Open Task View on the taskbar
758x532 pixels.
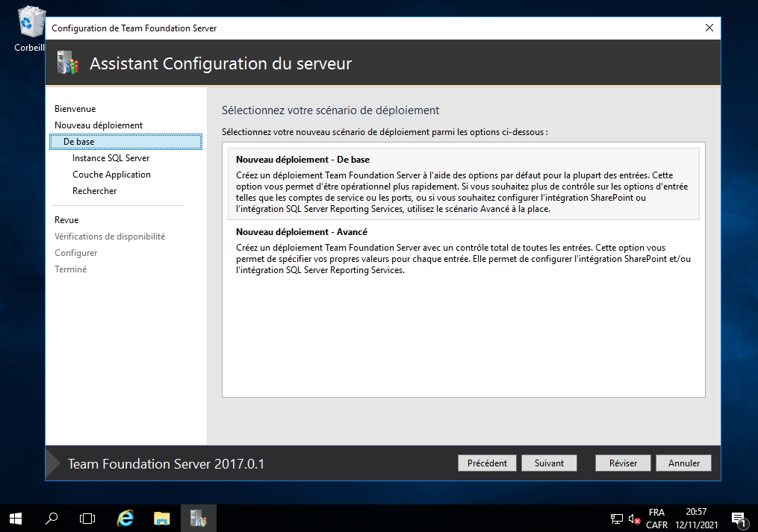pyautogui.click(x=87, y=518)
